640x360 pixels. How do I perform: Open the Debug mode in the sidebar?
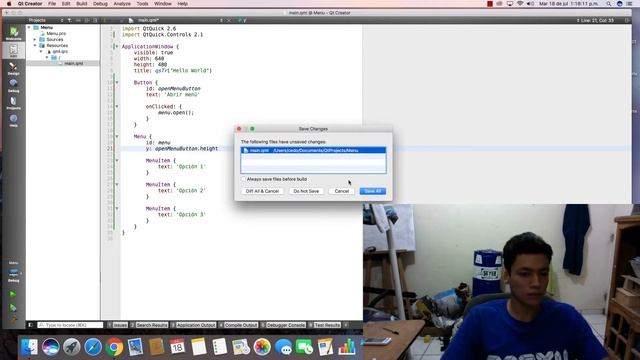(x=13, y=85)
